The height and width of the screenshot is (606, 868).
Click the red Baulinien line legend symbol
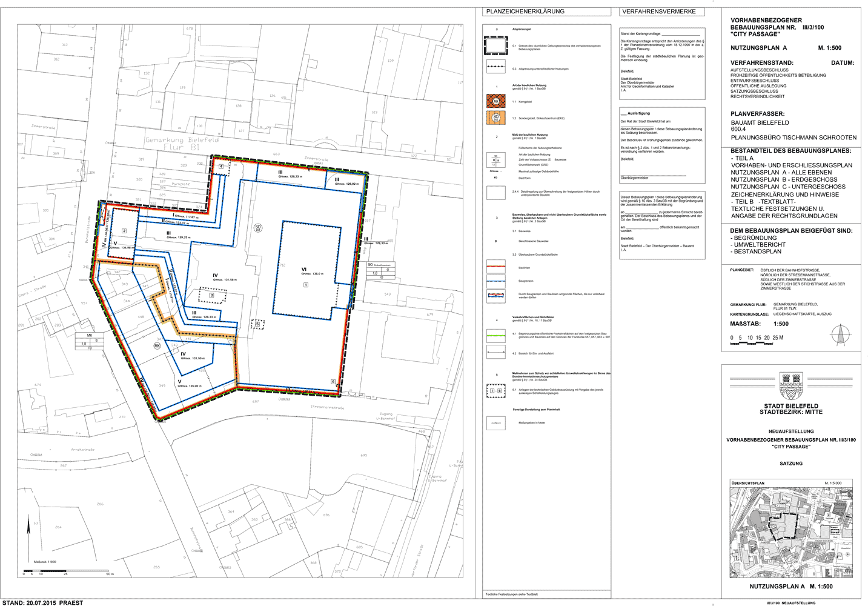(x=495, y=267)
